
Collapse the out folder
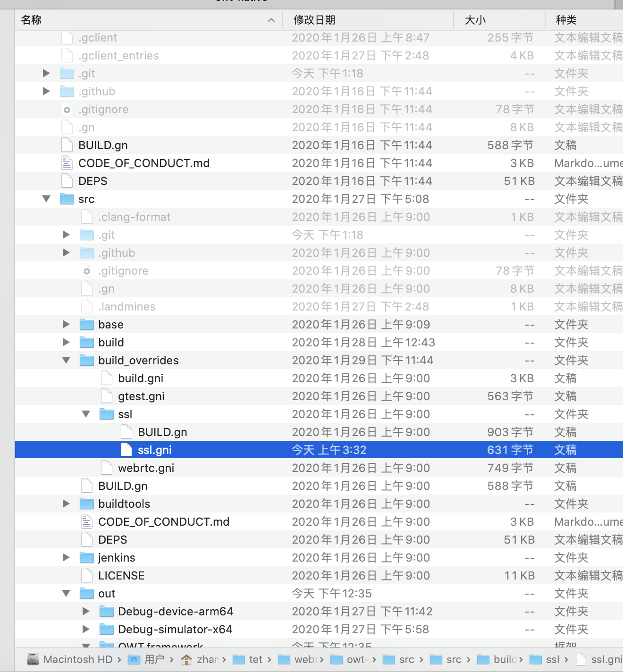click(x=66, y=594)
